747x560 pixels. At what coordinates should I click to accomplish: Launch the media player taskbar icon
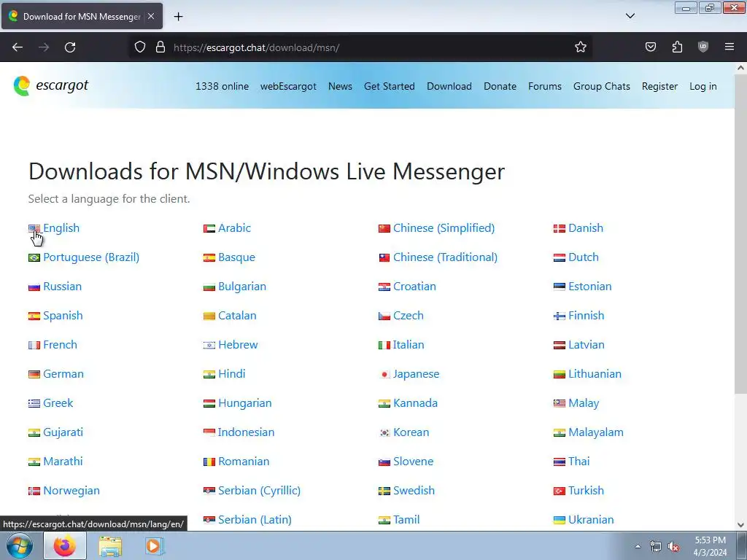(x=154, y=545)
